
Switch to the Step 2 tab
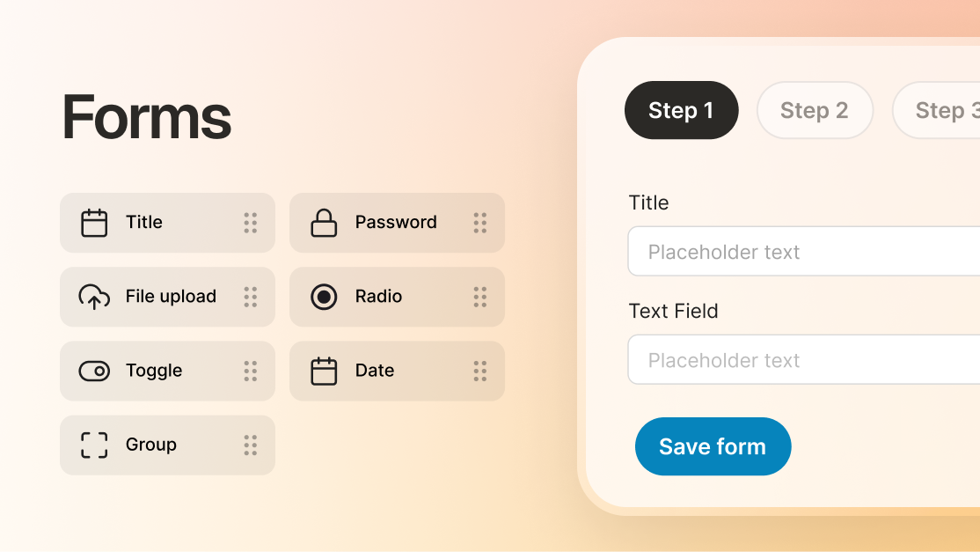[815, 110]
